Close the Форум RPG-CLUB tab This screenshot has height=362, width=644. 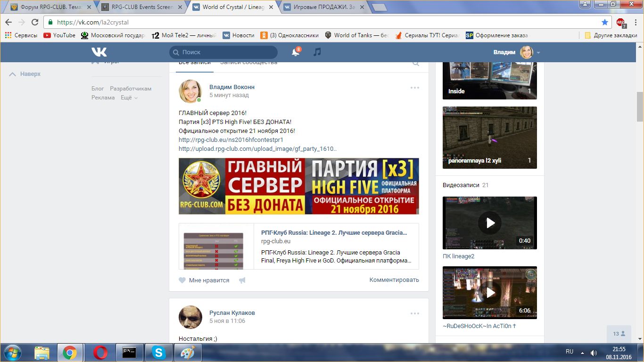pos(89,7)
